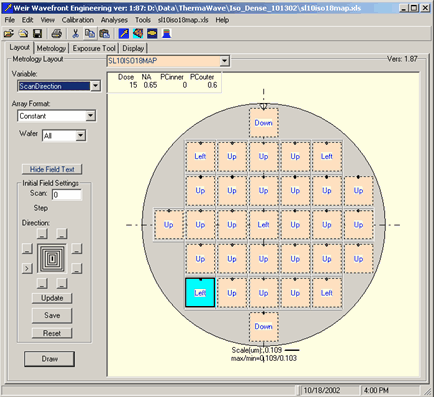Click the Weir application icon in title bar

pyautogui.click(x=7, y=7)
